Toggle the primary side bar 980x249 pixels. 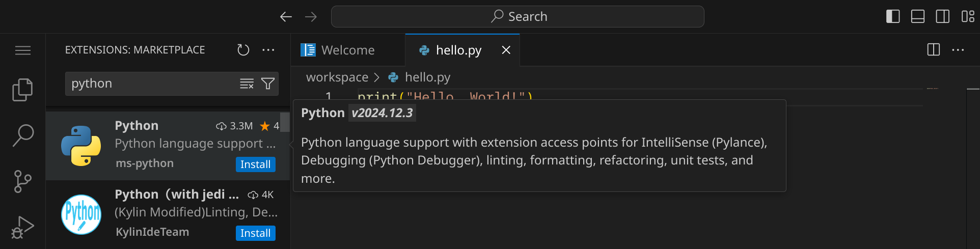pos(892,17)
